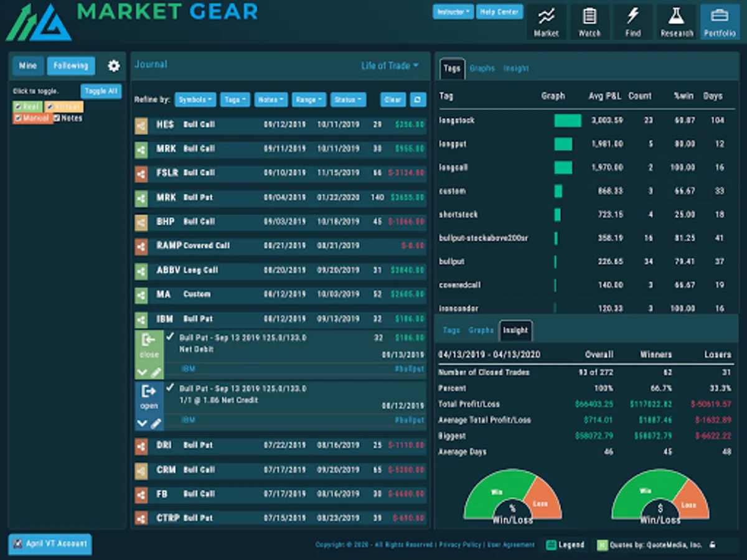The image size is (747, 560).
Task: Open the Market section
Action: click(546, 22)
